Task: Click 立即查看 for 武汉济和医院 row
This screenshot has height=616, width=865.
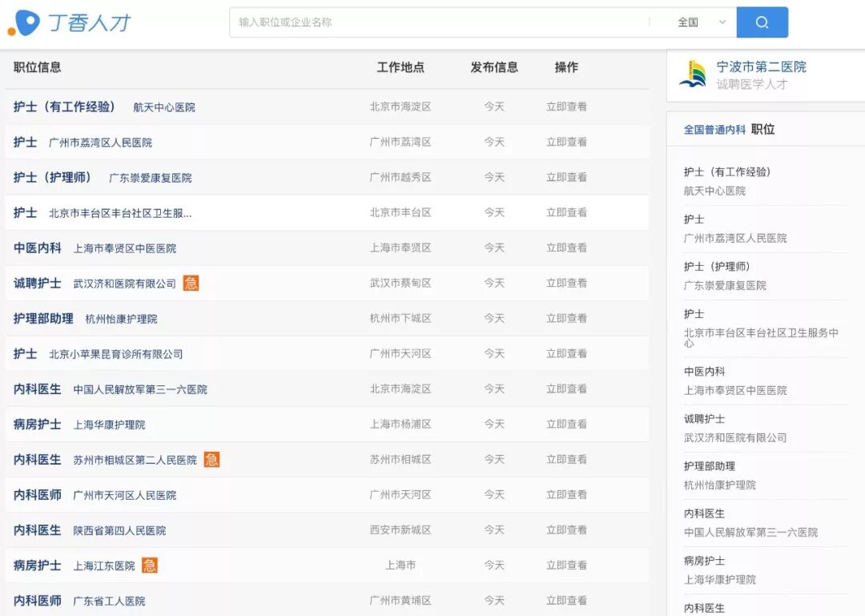Action: click(566, 283)
